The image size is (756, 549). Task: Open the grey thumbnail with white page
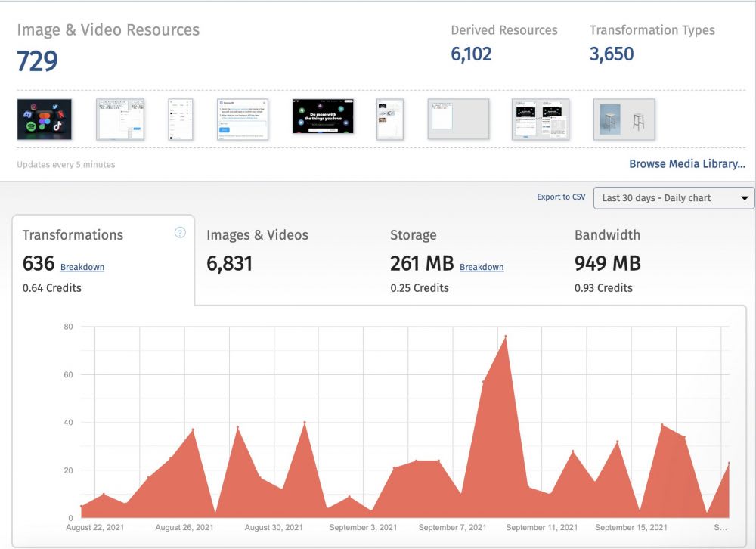(458, 119)
